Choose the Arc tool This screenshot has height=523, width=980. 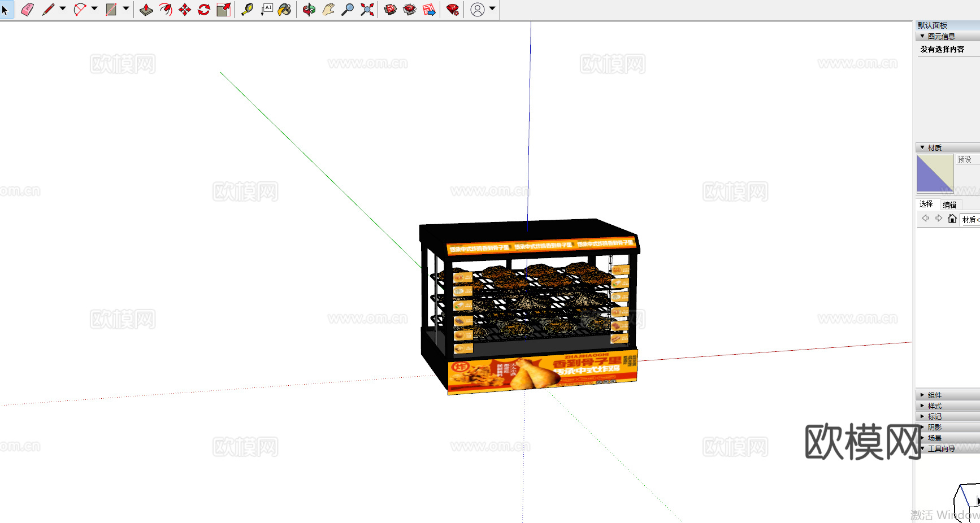[80, 10]
